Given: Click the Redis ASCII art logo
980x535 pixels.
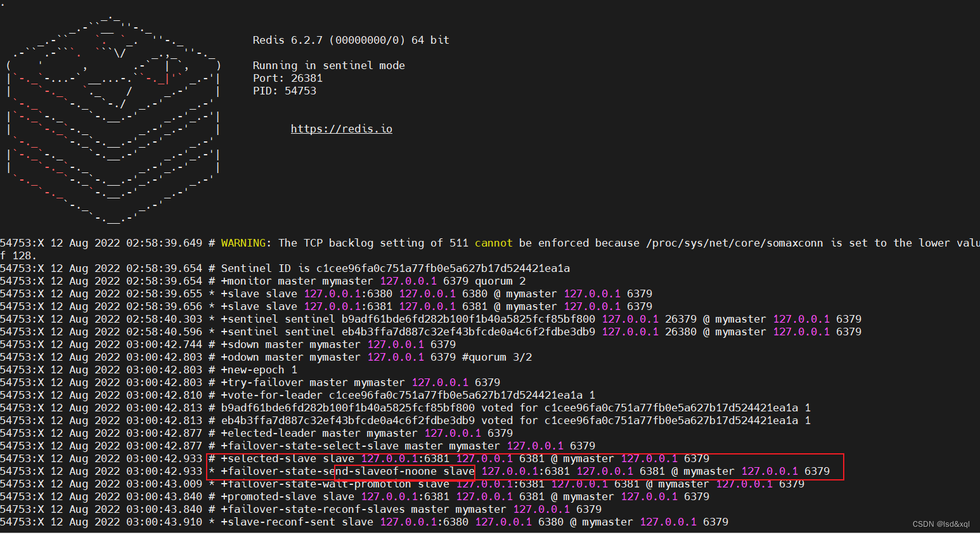Looking at the screenshot, I should [x=113, y=120].
